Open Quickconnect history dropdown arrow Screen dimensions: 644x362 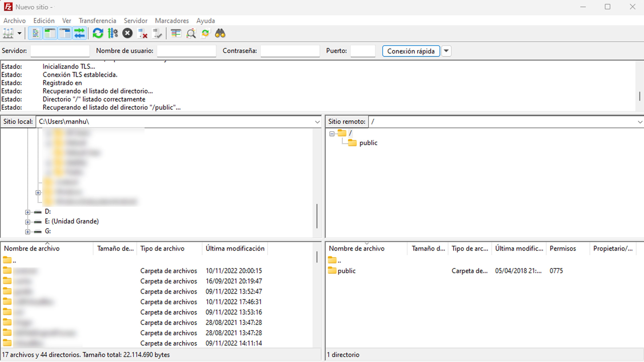446,51
